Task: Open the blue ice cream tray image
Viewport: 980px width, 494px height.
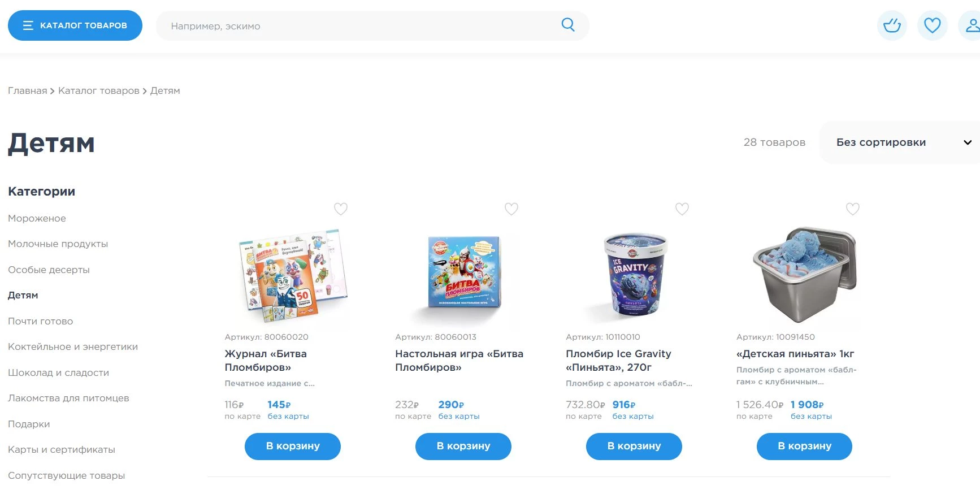Action: click(805, 275)
